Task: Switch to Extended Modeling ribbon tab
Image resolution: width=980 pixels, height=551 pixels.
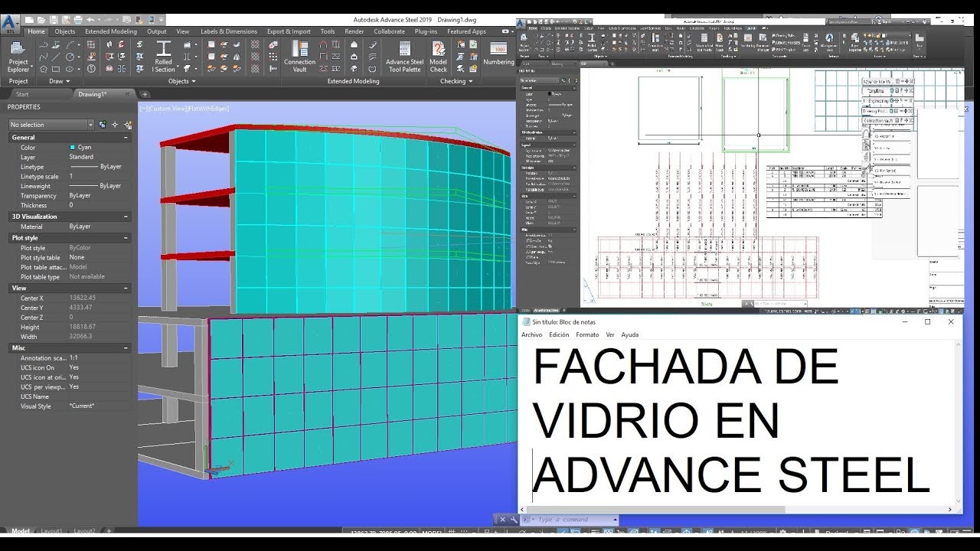Action: click(111, 31)
